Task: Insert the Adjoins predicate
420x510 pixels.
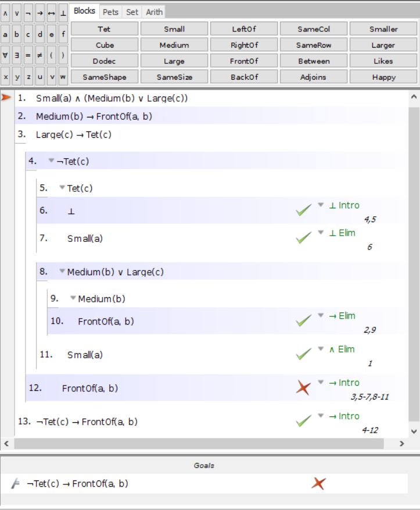Action: (314, 77)
